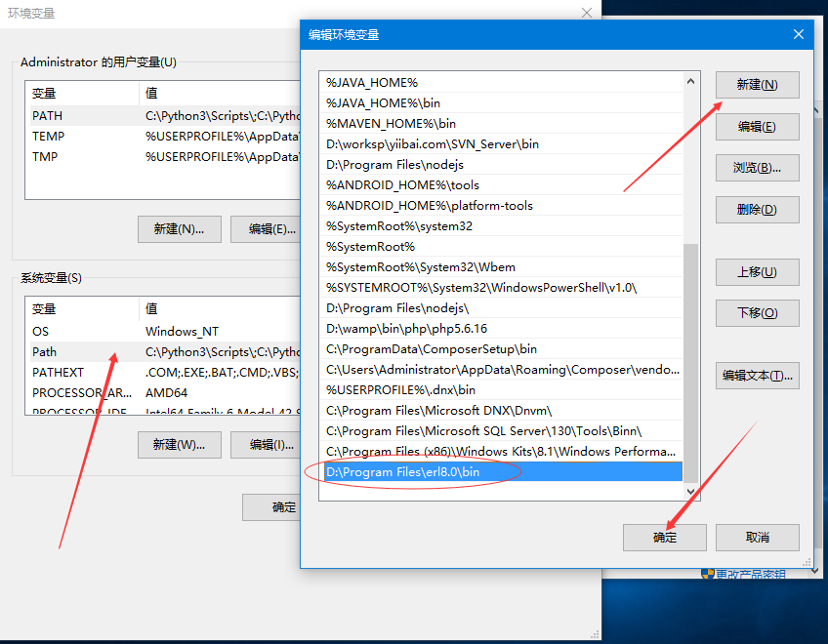This screenshot has height=644, width=828.
Task: Click the 新建(N) button in edit dialog
Action: (757, 85)
